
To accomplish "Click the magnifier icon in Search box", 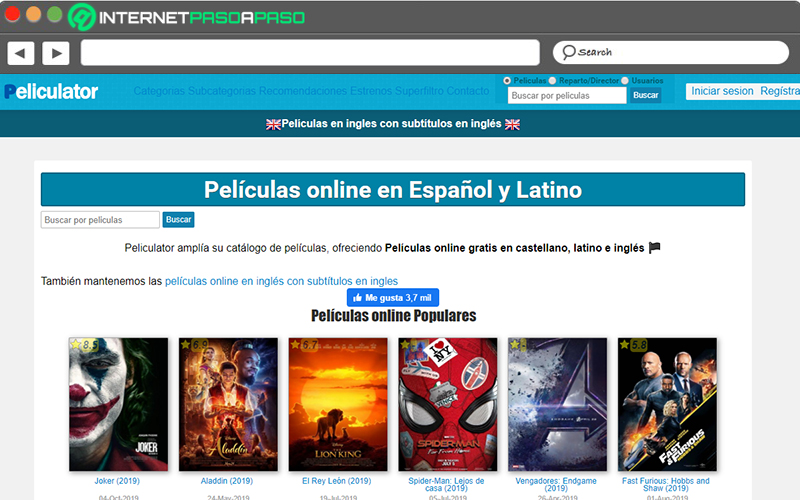I will pyautogui.click(x=568, y=52).
